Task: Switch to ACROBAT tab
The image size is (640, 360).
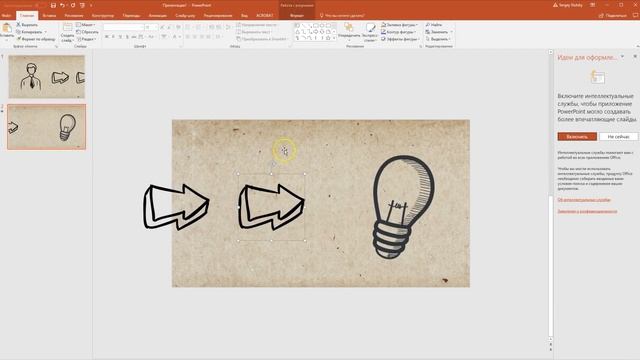Action: [x=264, y=16]
